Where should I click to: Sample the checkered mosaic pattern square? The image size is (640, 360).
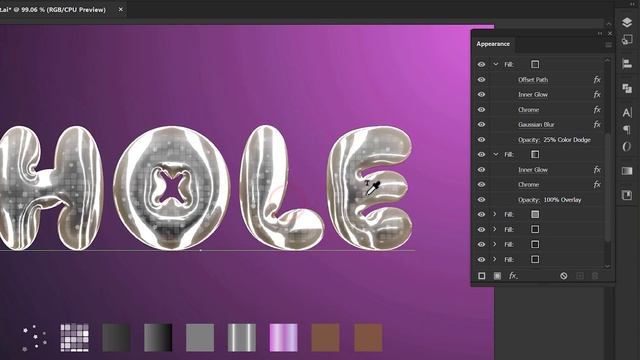click(75, 338)
